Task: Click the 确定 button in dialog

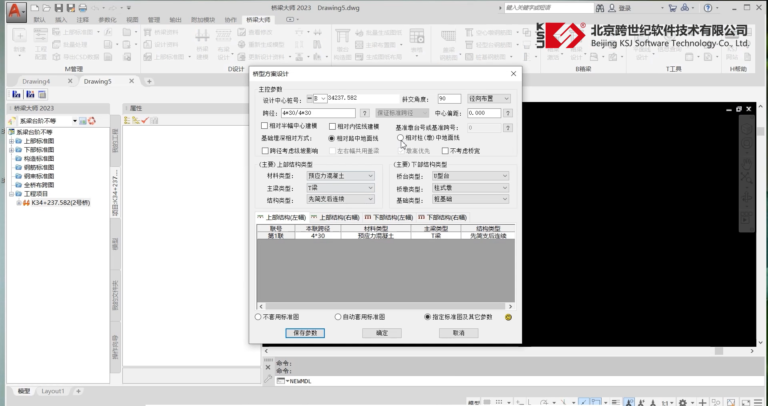Action: coord(382,333)
